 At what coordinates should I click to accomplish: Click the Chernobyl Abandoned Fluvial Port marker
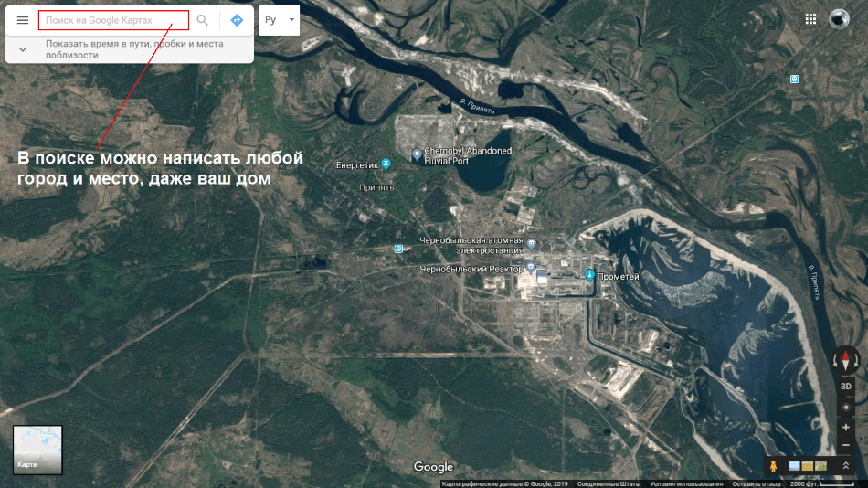(418, 154)
